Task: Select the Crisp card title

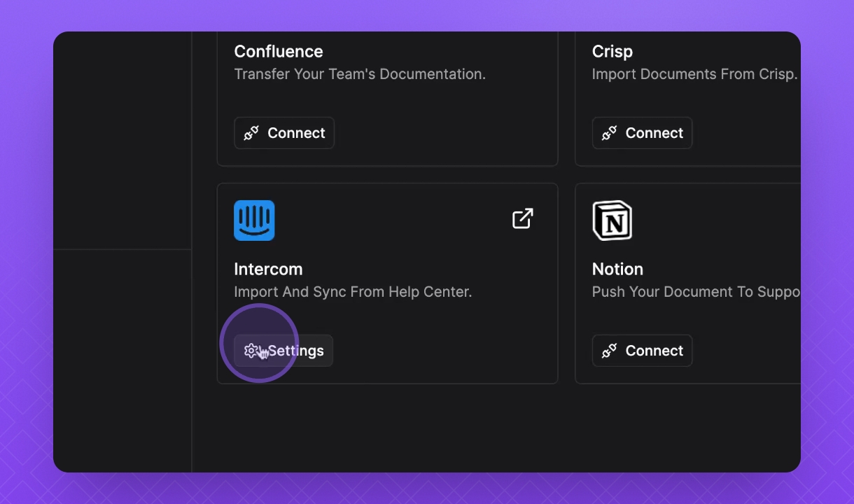Action: pyautogui.click(x=612, y=52)
